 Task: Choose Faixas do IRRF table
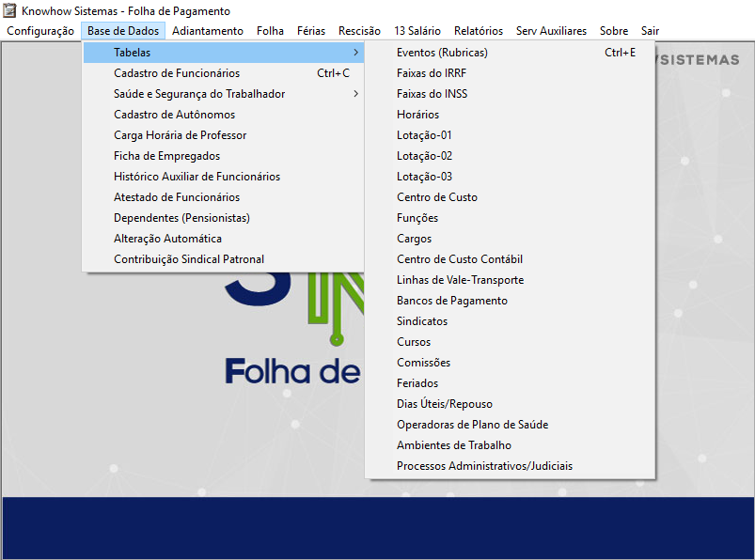pyautogui.click(x=431, y=73)
